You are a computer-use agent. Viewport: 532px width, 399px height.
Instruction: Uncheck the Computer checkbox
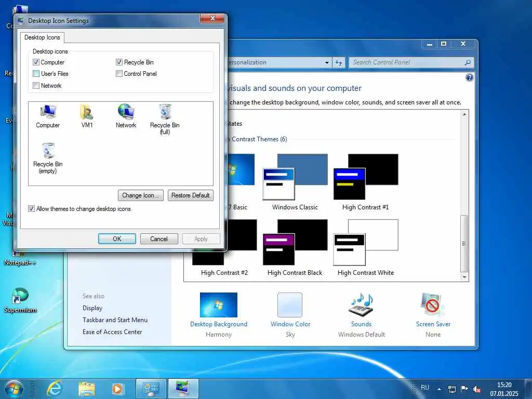(x=36, y=62)
